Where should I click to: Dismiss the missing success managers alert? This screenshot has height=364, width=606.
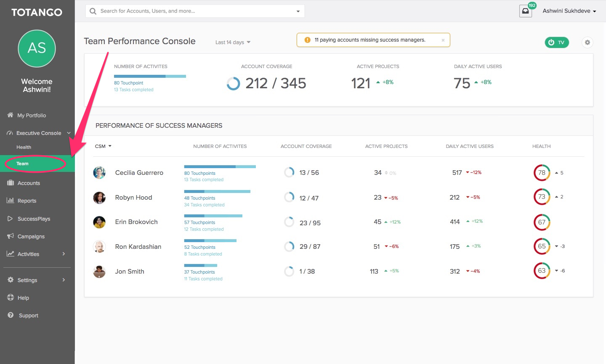(443, 40)
